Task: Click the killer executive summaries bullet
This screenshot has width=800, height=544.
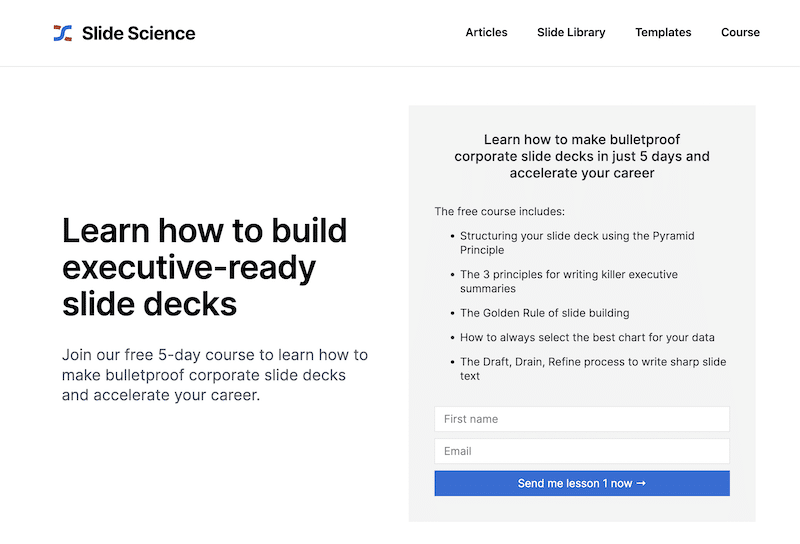Action: [x=569, y=281]
